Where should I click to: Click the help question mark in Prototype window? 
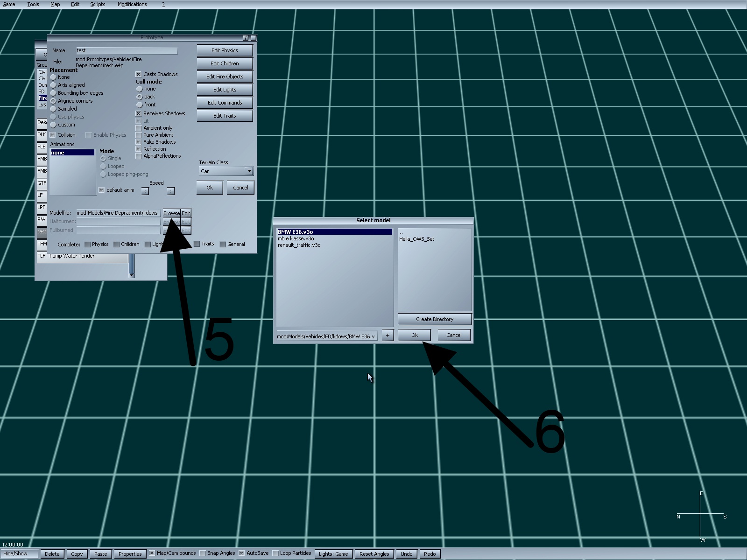[246, 38]
